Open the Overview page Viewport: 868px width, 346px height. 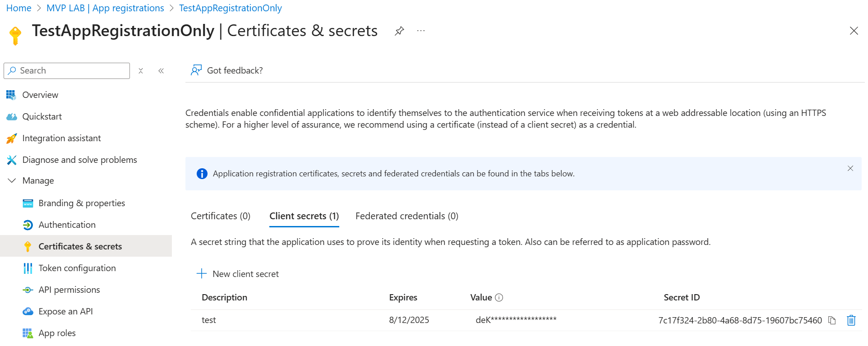coord(40,95)
